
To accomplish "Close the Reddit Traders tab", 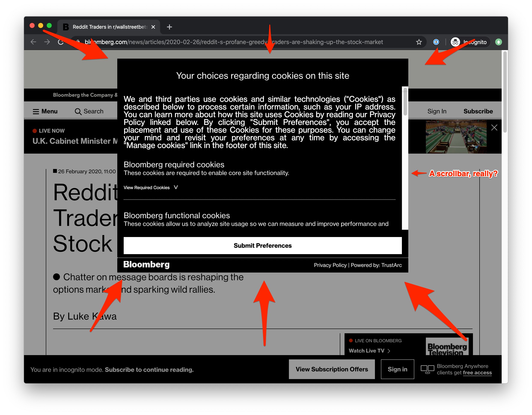I will (x=153, y=27).
